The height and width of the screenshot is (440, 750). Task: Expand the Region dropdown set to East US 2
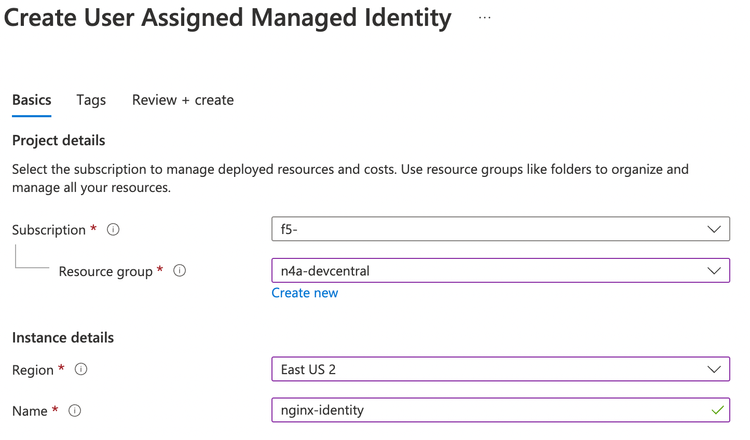[500, 370]
